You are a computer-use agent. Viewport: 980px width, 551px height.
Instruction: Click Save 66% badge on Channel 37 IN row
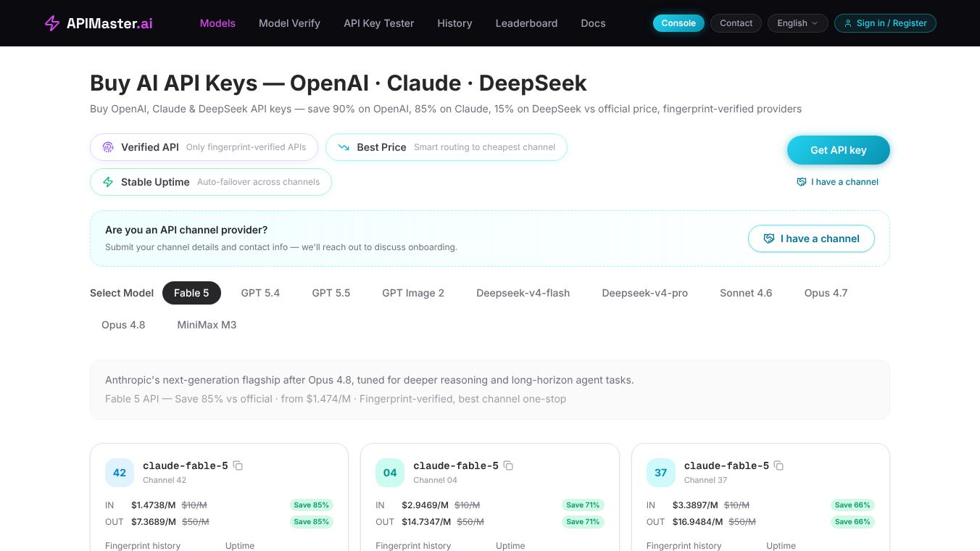852,505
